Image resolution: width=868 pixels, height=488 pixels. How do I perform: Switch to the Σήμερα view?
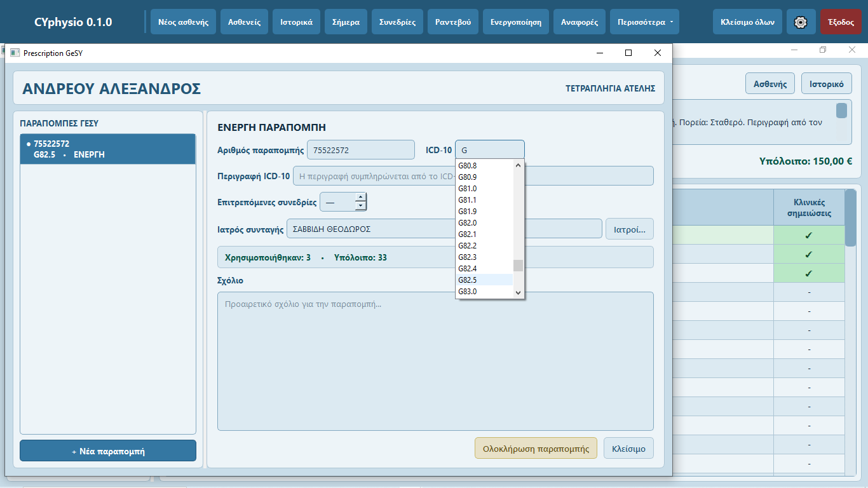[346, 22]
